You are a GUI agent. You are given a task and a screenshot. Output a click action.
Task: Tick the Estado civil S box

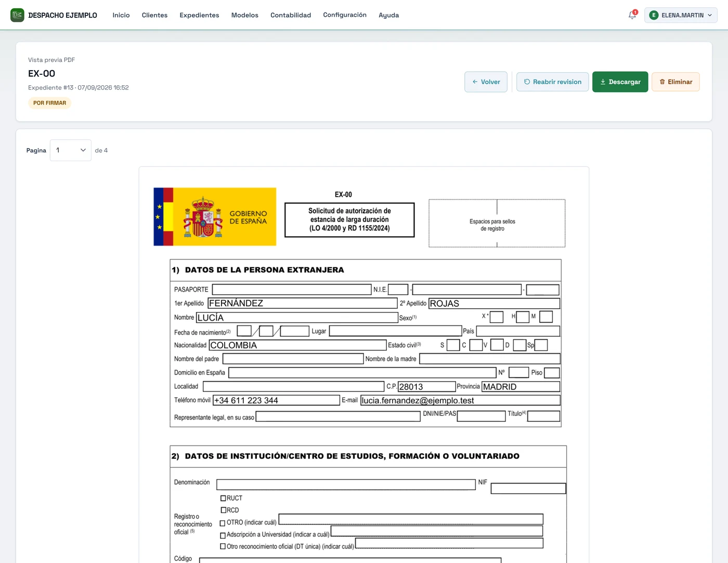[453, 345]
